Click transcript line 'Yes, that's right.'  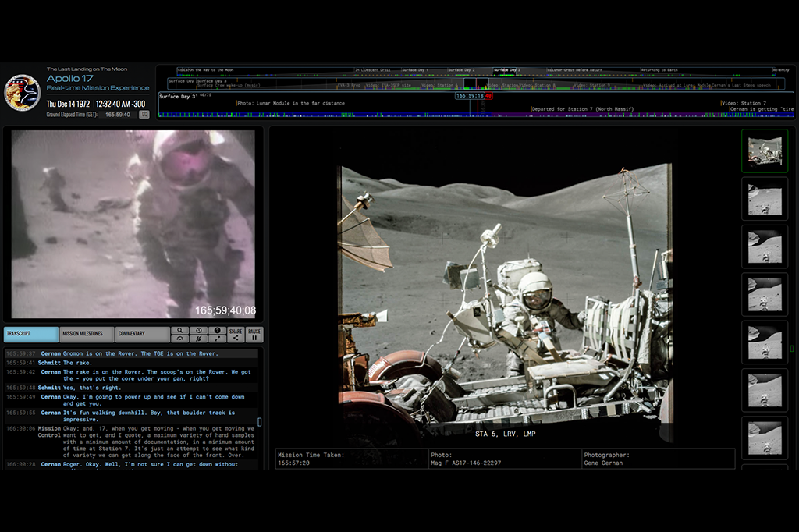pos(131,388)
